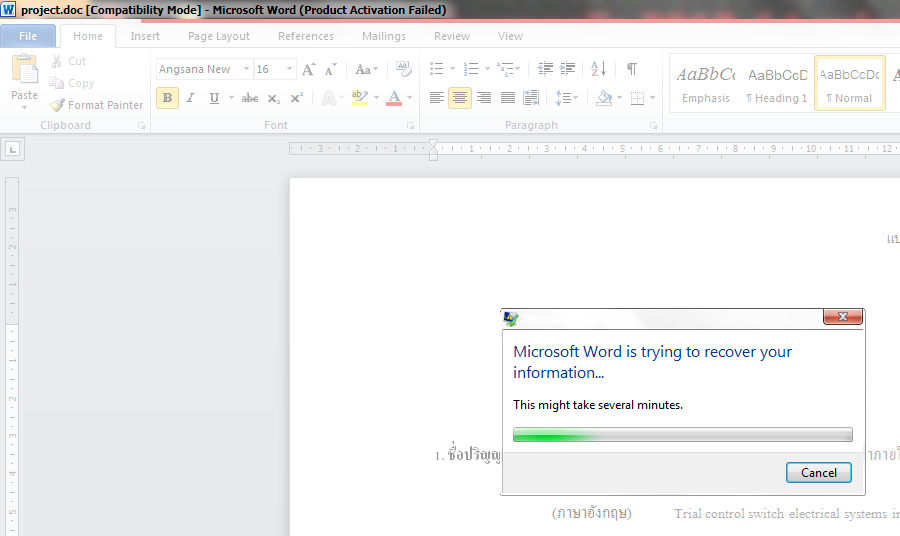Toggle Italic formatting
The width and height of the screenshot is (900, 536).
click(191, 98)
